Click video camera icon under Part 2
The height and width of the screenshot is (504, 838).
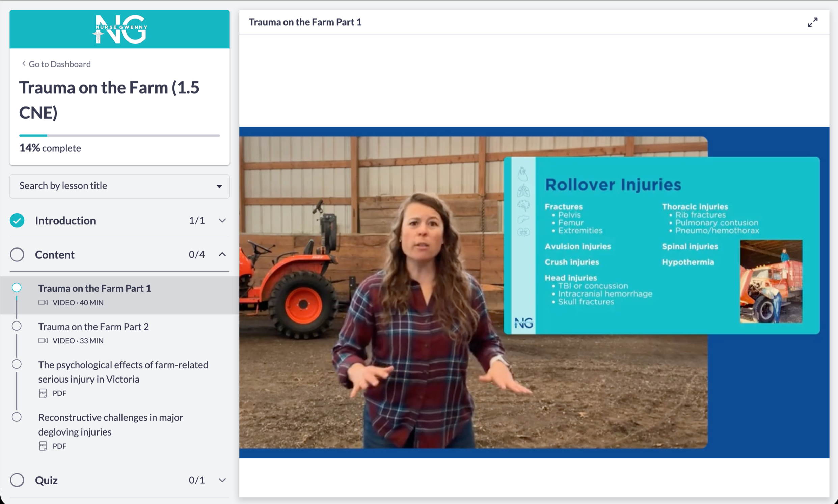point(43,341)
